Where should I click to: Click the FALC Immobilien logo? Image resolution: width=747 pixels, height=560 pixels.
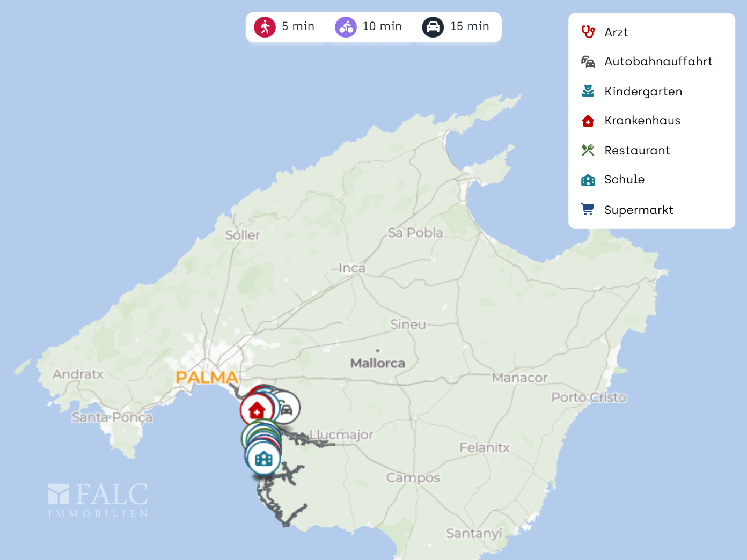pos(98,500)
